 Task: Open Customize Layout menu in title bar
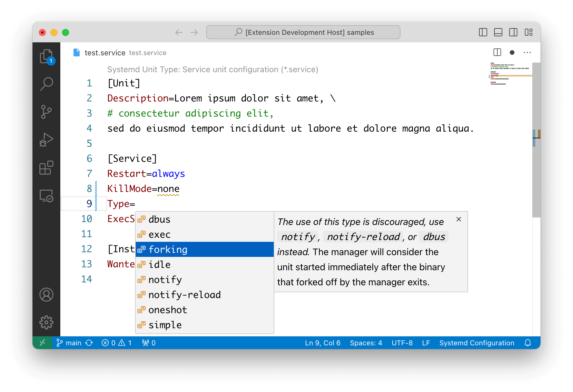pos(528,32)
